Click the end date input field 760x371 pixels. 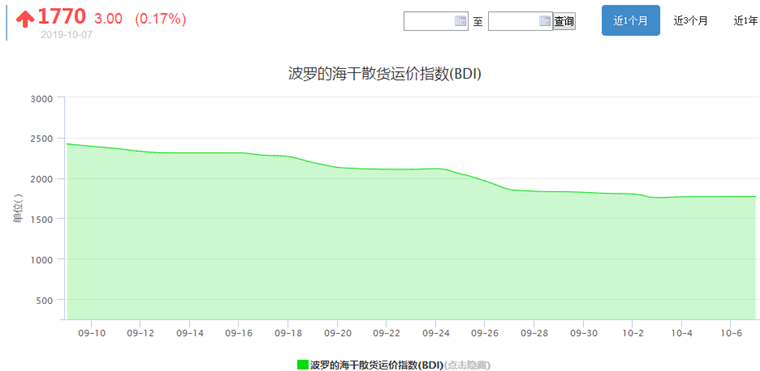pyautogui.click(x=520, y=21)
